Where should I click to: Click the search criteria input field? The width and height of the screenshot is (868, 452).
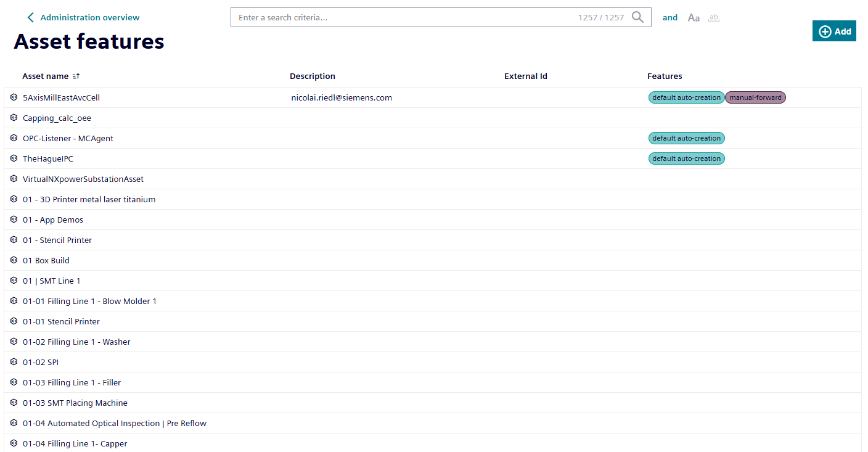[x=401, y=17]
